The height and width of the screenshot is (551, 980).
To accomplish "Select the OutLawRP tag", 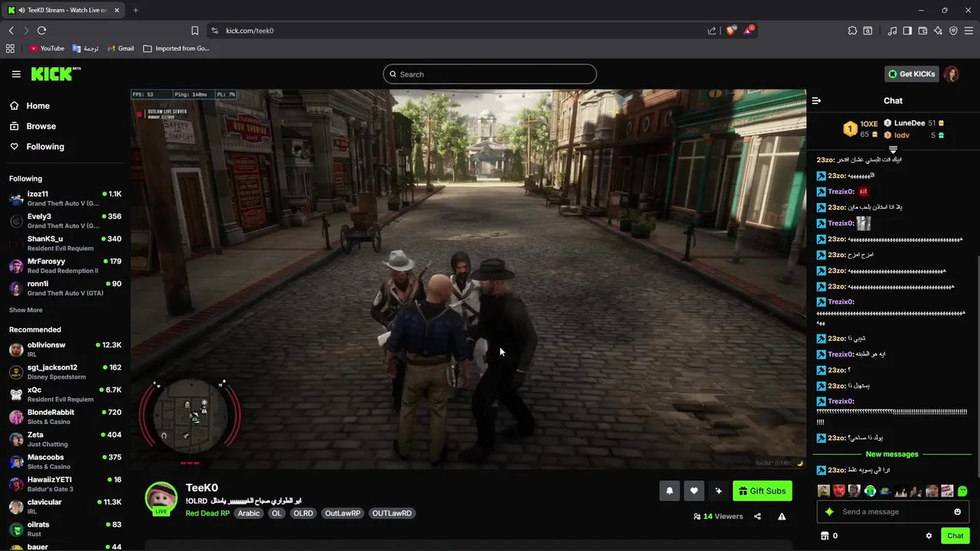I will click(342, 514).
